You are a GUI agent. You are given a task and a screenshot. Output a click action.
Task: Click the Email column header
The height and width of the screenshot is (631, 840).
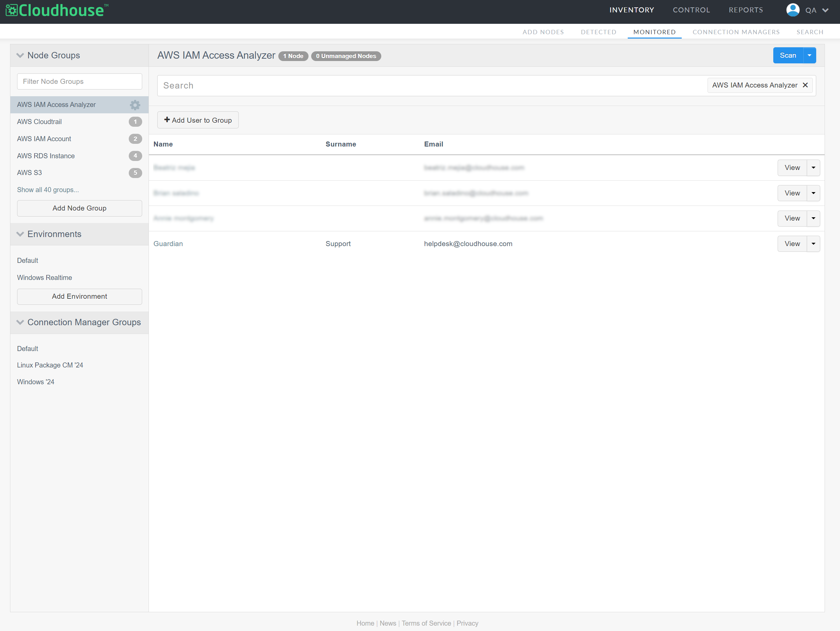pos(433,144)
